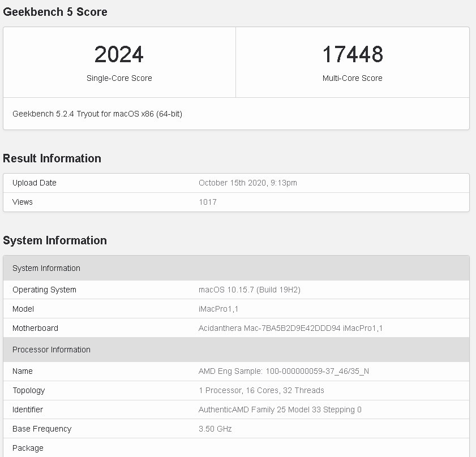This screenshot has height=457, width=476.
Task: Select the Views label
Action: coord(23,202)
